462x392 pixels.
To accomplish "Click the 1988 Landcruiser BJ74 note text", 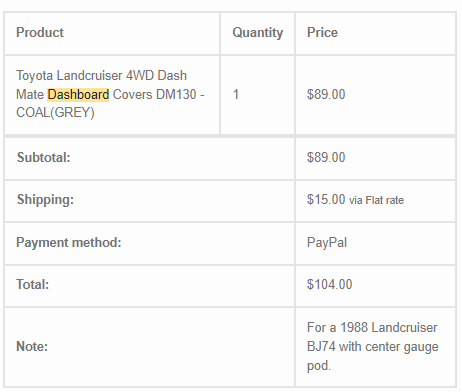I will 373,347.
